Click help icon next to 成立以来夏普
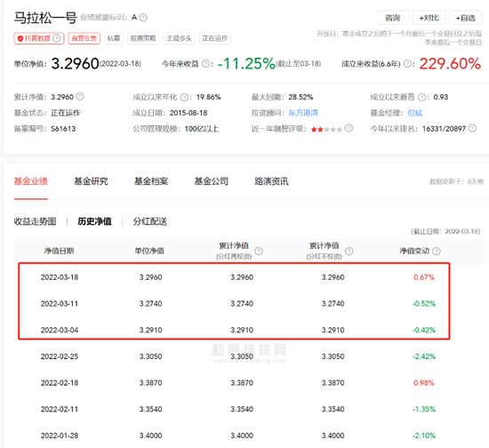Screen dimensions: 489x448 tap(422, 97)
